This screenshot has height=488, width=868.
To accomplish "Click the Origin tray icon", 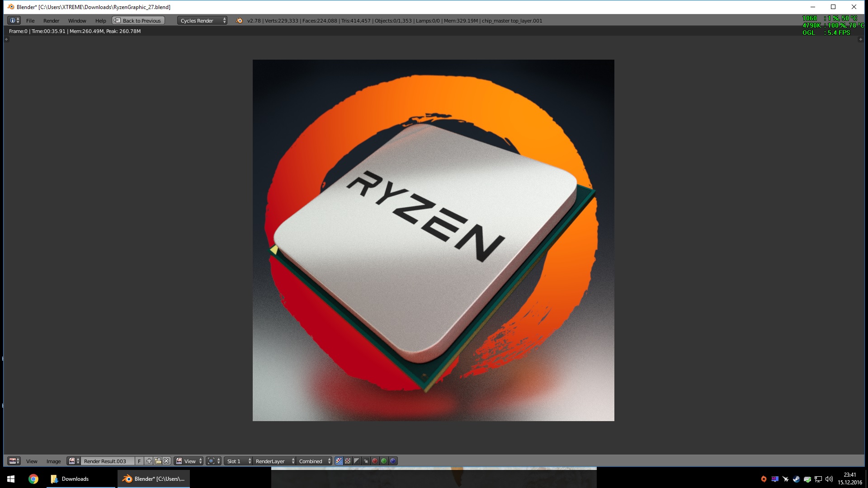I will tap(764, 479).
